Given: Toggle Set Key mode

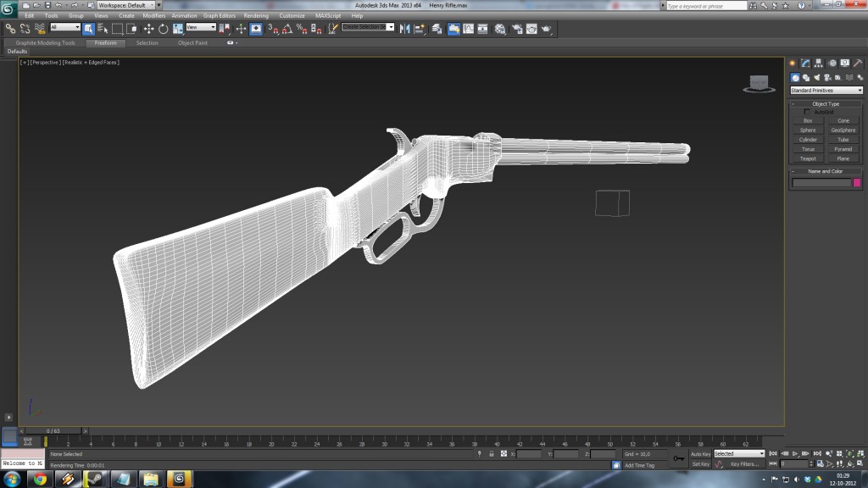Looking at the screenshot, I should coord(700,464).
